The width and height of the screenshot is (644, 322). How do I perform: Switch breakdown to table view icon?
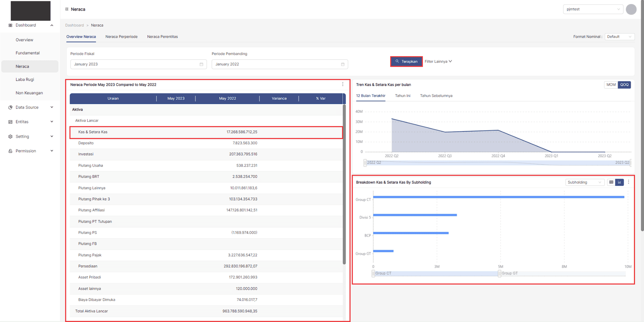611,182
